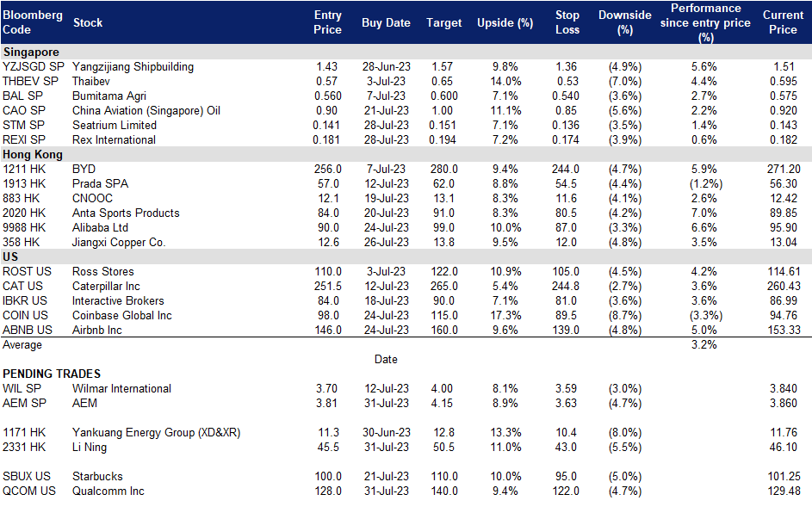812x513 pixels.
Task: Select the Buy Date column header
Action: tap(386, 22)
